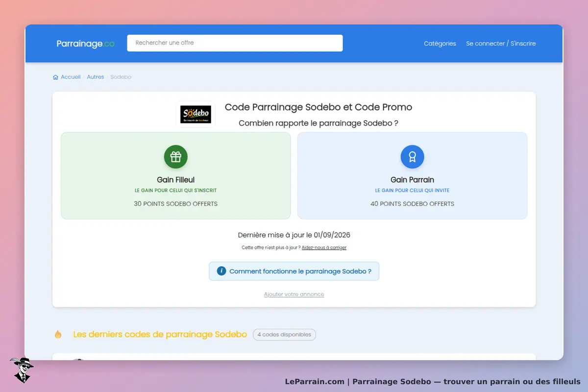Select the 'Gain Parrain' heading
588x392 pixels.
click(x=412, y=180)
